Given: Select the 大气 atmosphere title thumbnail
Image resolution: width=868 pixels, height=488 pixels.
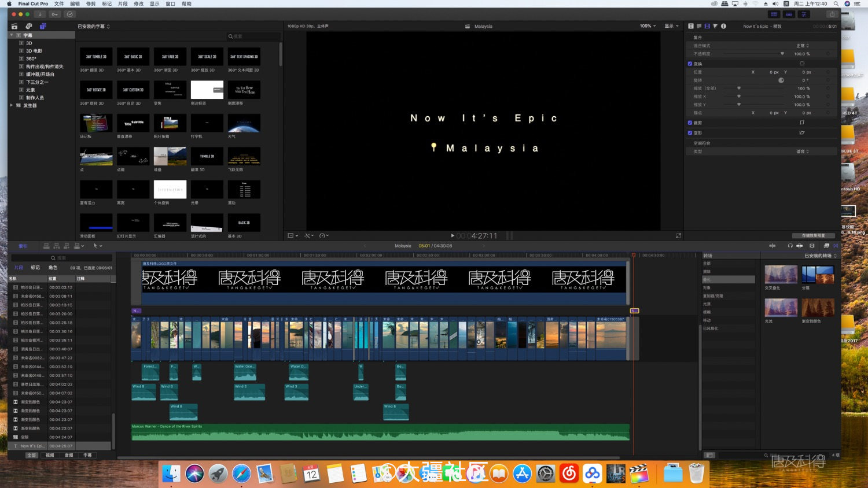Looking at the screenshot, I should pos(244,123).
